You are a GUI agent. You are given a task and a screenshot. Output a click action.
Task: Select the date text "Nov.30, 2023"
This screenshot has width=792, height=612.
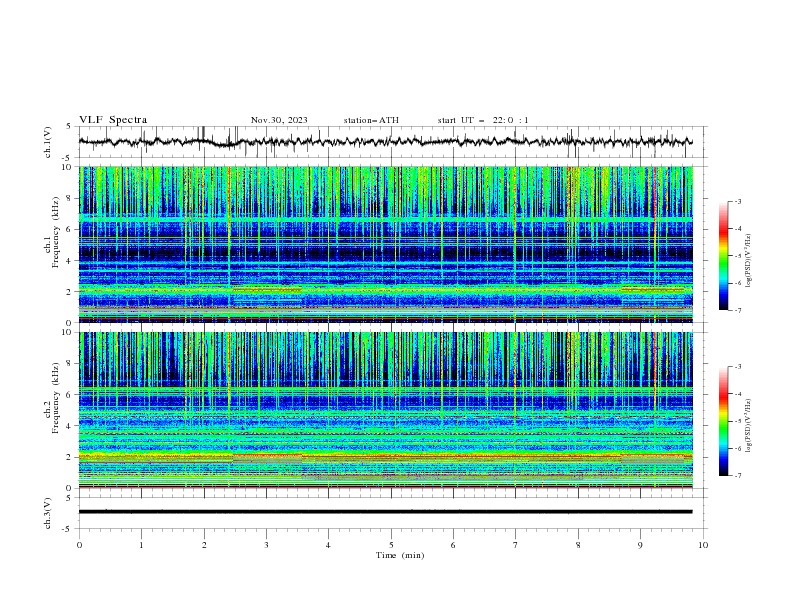pyautogui.click(x=279, y=120)
